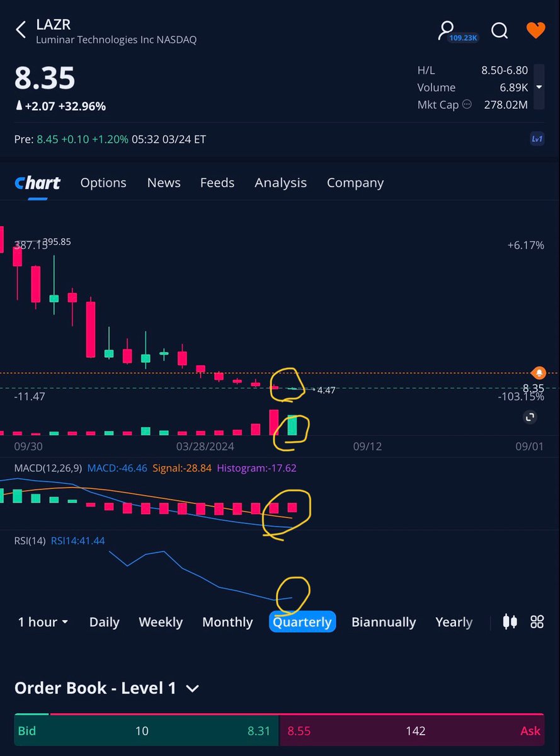The height and width of the screenshot is (756, 560).
Task: Open the search magnifier icon
Action: [500, 30]
